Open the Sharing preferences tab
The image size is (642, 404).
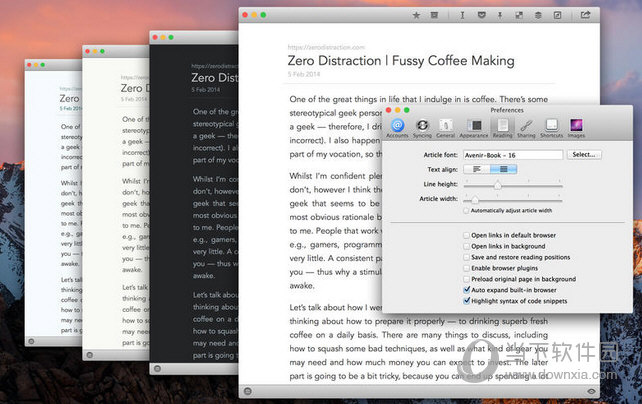coord(526,128)
